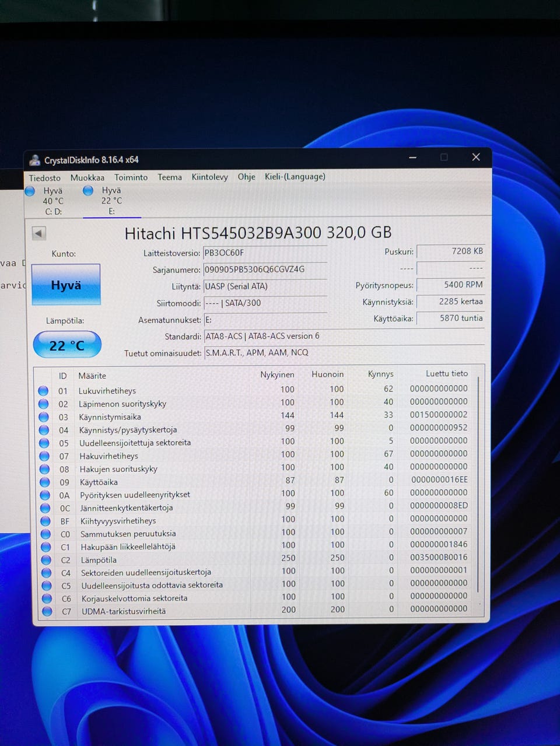The image size is (560, 746).
Task: Click the CrystalDiskInfo title bar app icon
Action: (35, 160)
